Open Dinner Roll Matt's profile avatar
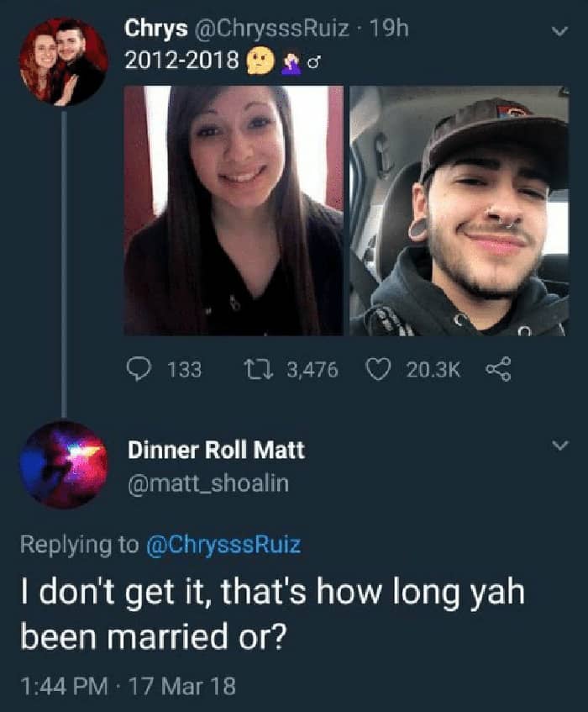The width and height of the screenshot is (588, 712). [64, 465]
